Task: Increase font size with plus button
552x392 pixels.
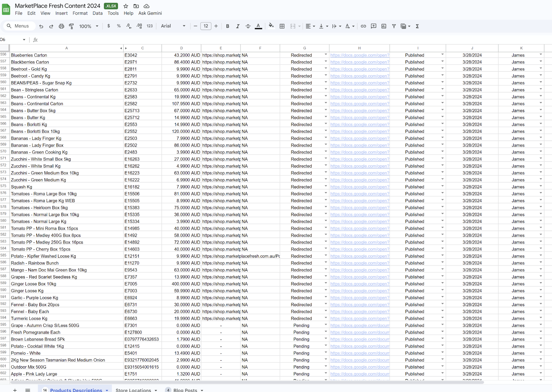Action: [216, 26]
